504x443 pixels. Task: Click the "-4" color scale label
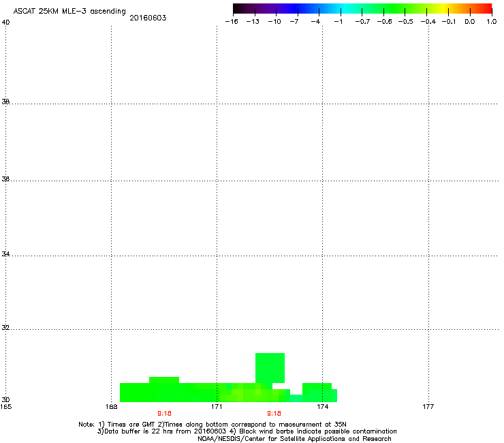[315, 22]
